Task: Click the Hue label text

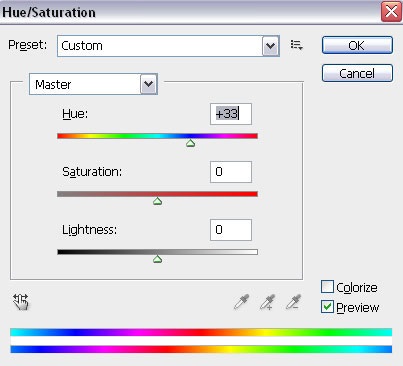Action: coord(75,114)
